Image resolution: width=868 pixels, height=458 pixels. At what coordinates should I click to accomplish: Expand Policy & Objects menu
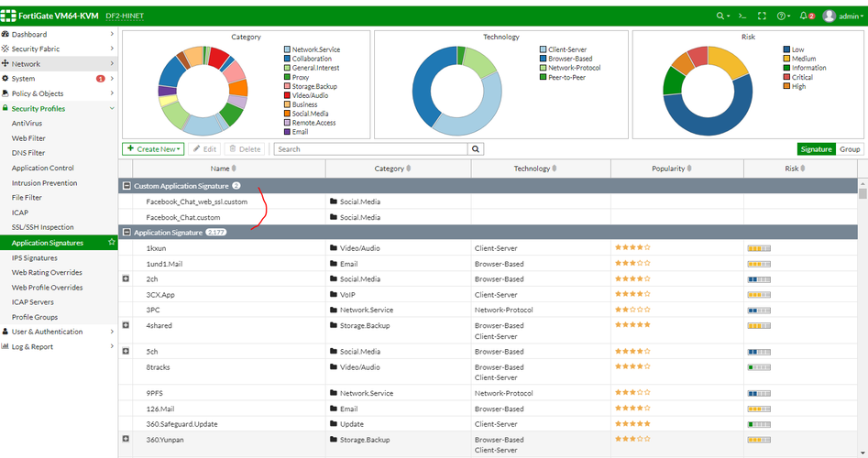58,93
